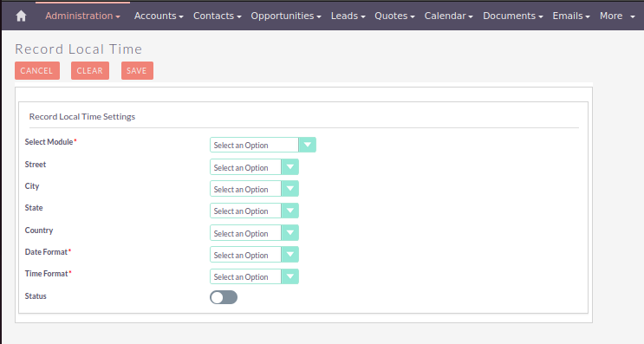This screenshot has height=344, width=644.
Task: Click the 'Select Module' label
Action: pos(49,142)
